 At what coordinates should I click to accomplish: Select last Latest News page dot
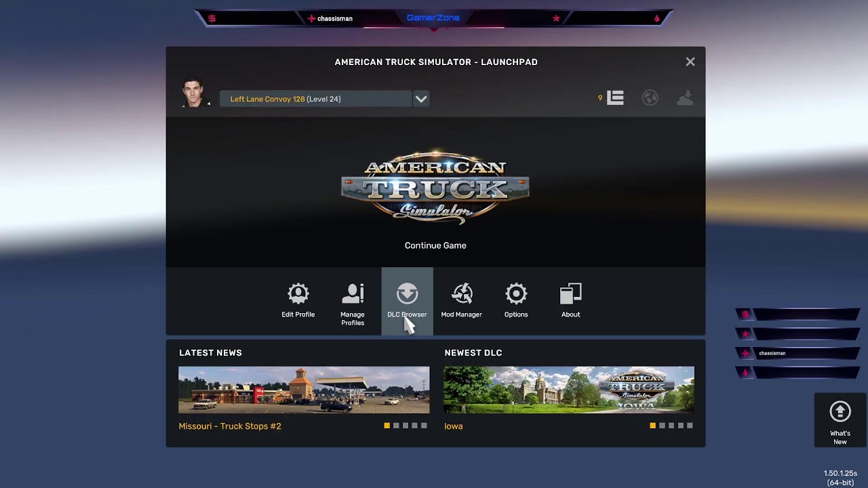coord(424,426)
